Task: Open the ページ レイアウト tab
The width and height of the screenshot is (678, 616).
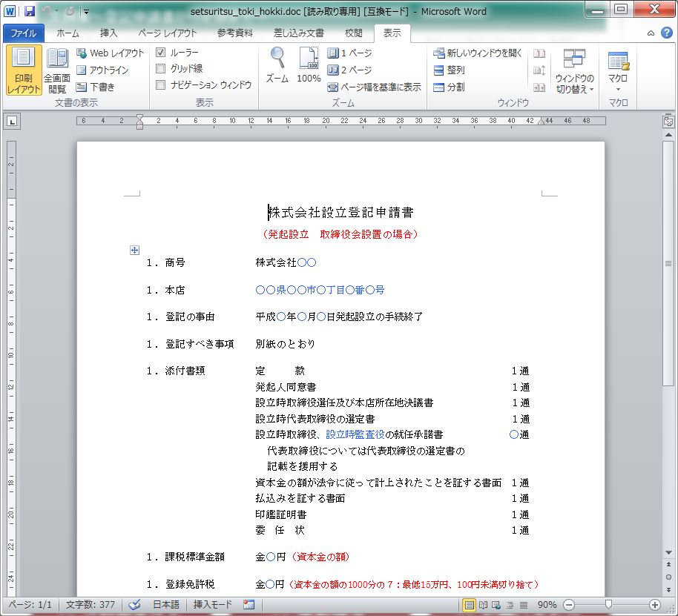Action: 168,33
